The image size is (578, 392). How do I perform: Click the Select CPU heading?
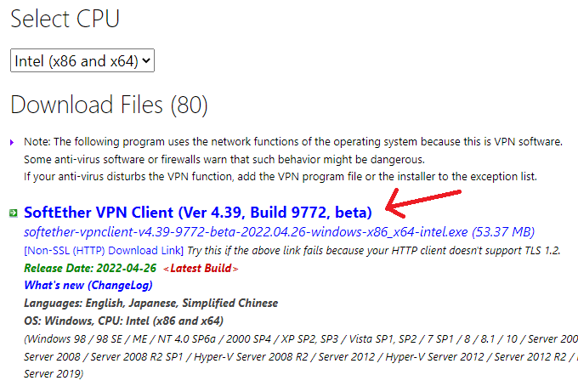(65, 18)
